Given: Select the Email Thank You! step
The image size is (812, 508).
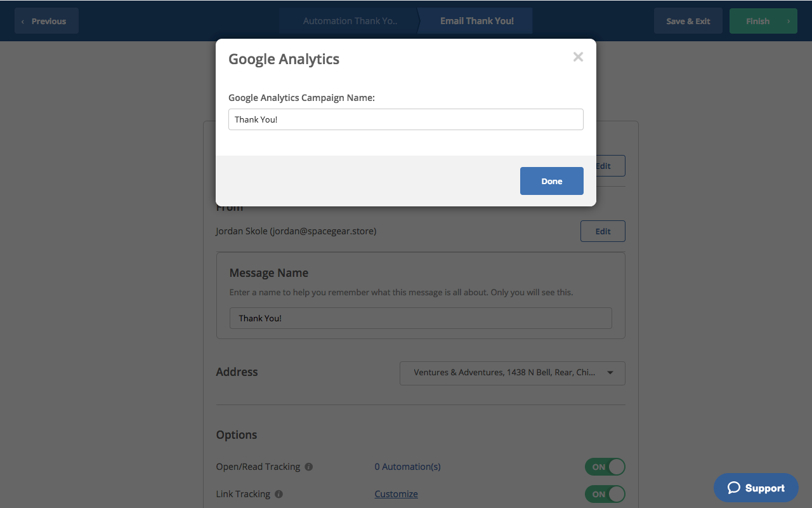Looking at the screenshot, I should click(x=476, y=21).
